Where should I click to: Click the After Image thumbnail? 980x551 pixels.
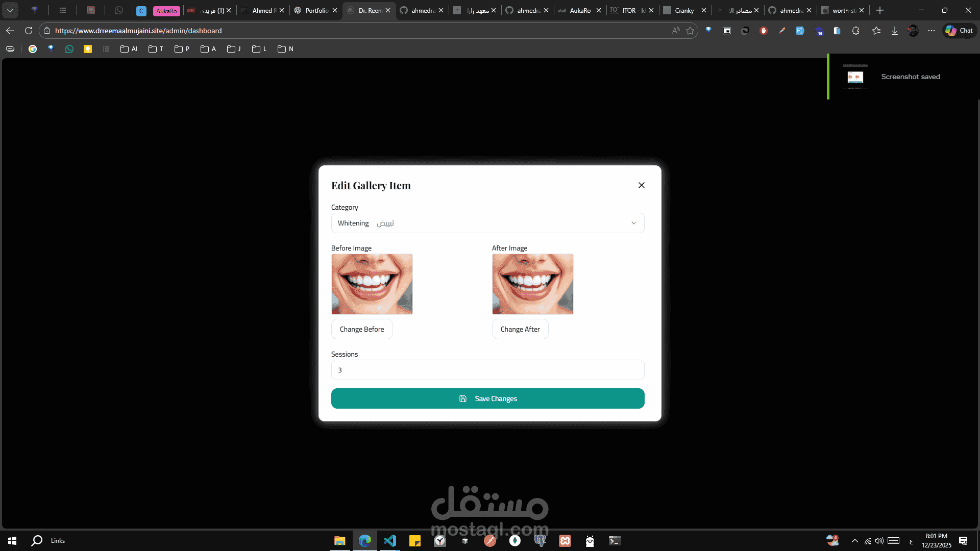532,284
